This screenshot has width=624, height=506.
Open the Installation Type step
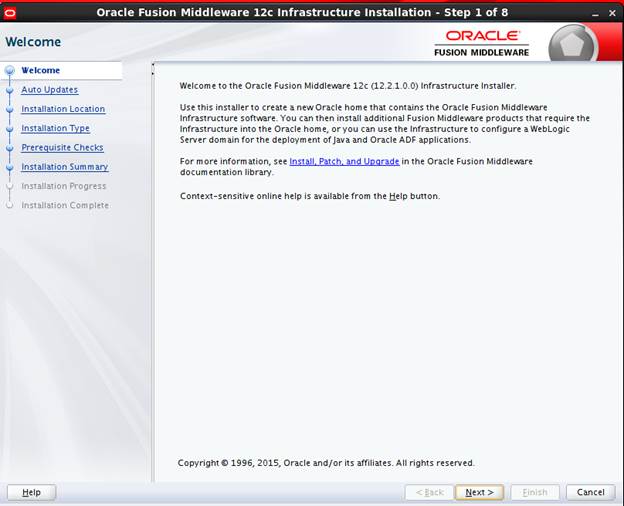tap(55, 129)
